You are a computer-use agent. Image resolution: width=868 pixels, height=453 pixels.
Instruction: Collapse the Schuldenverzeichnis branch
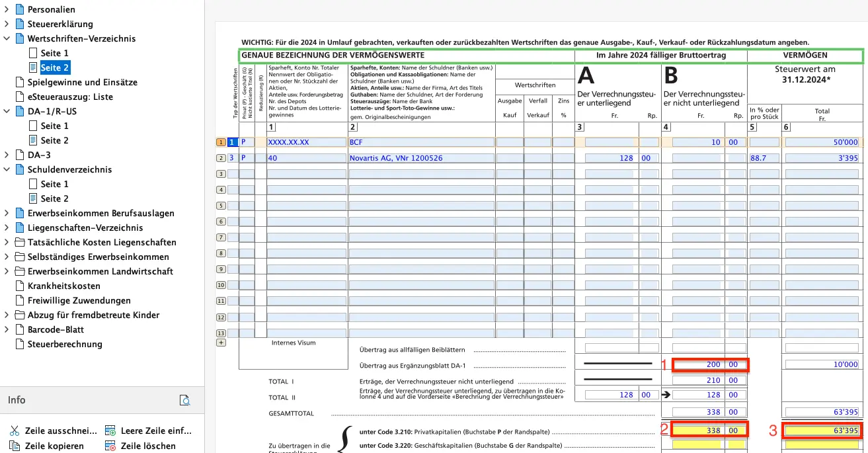(7, 169)
